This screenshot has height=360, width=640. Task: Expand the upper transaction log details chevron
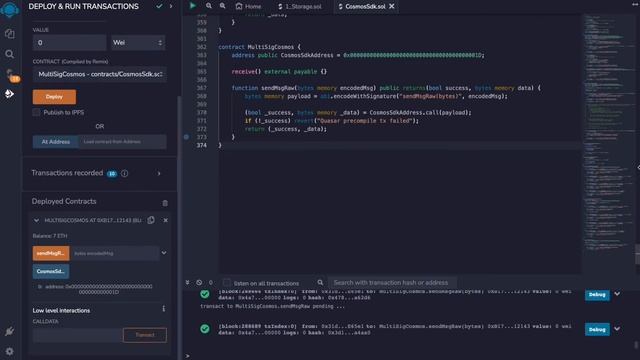[617, 293]
